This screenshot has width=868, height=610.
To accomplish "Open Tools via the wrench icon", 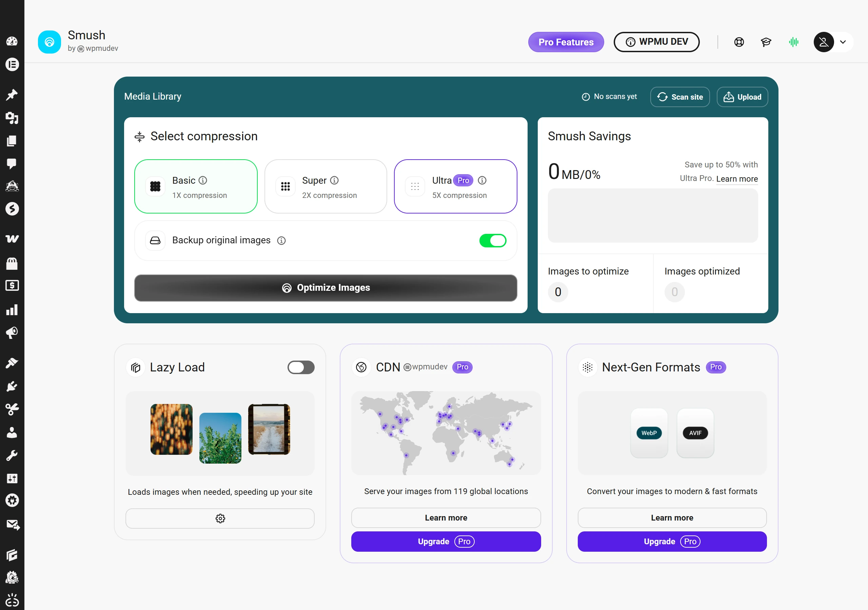I will [x=12, y=455].
